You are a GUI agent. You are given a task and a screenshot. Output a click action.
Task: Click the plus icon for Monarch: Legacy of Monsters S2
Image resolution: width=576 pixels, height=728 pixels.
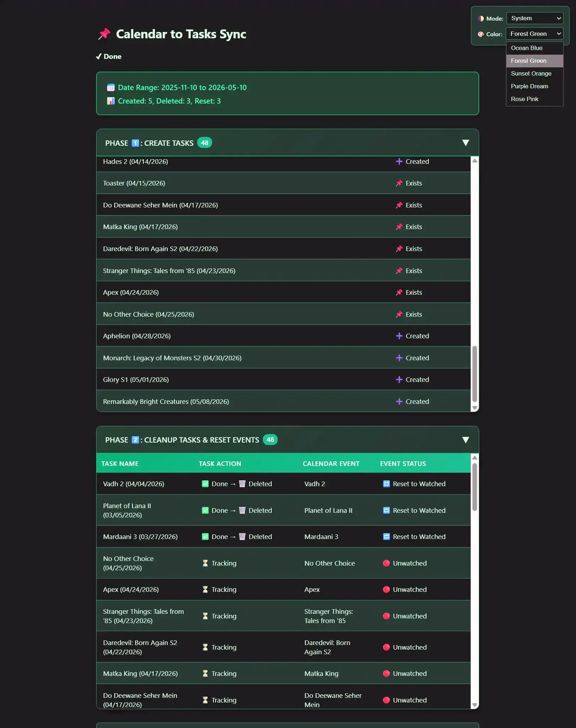[x=399, y=358]
